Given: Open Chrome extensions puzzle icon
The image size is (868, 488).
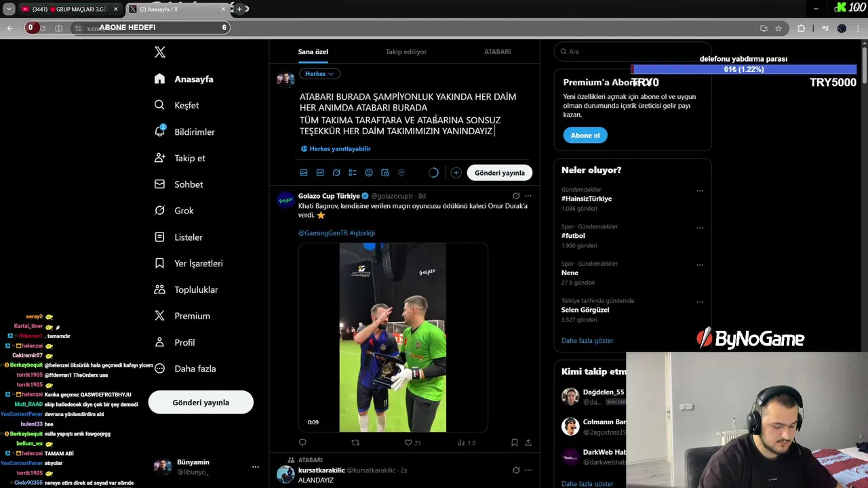Looking at the screenshot, I should tap(801, 28).
